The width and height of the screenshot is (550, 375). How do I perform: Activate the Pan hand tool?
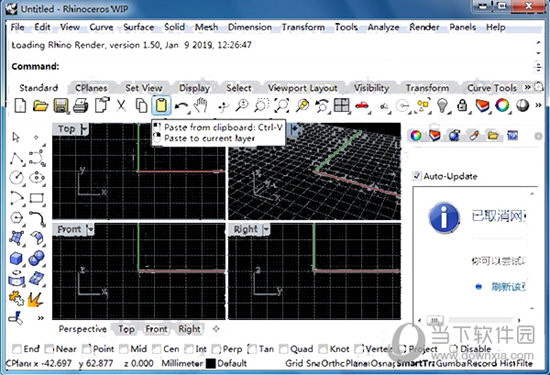[x=201, y=105]
